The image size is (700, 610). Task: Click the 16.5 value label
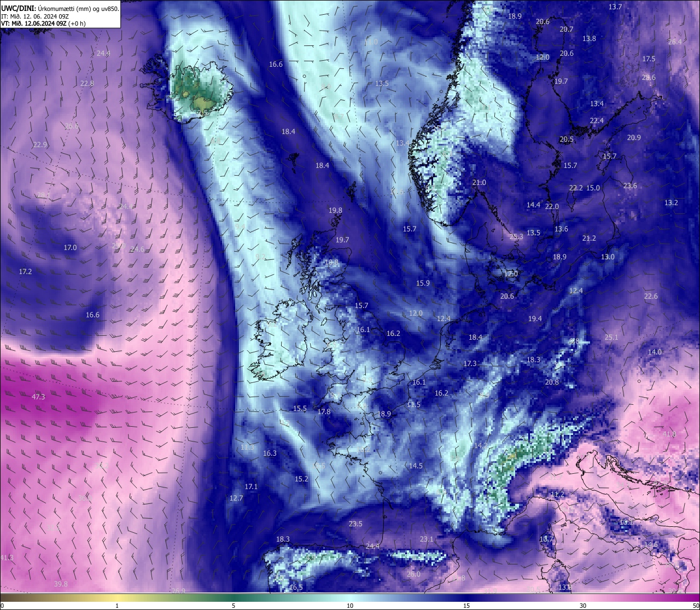click(296, 588)
